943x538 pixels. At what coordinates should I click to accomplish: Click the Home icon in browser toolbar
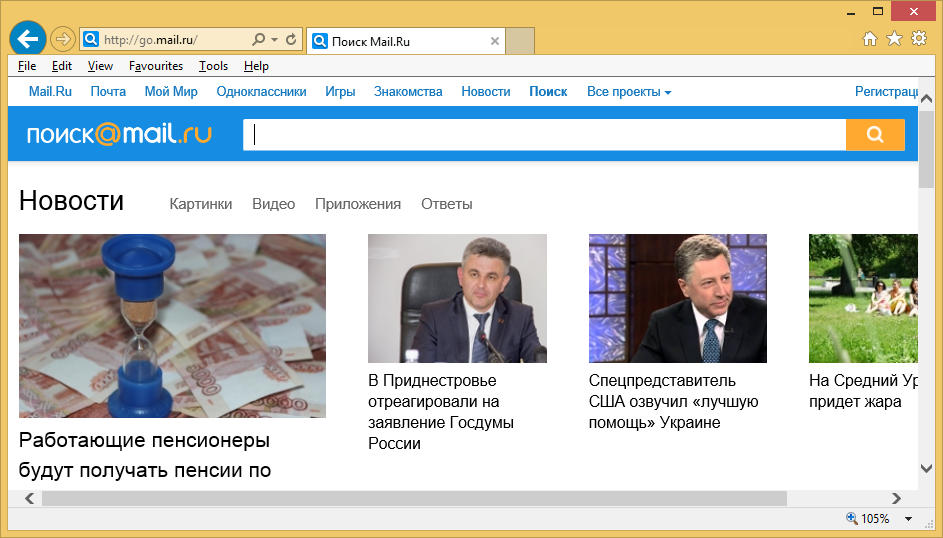(x=870, y=39)
